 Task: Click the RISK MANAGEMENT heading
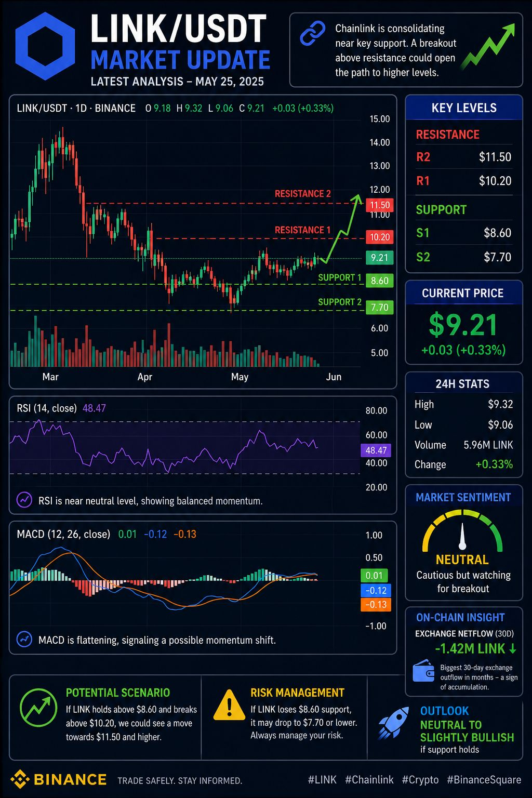(297, 693)
